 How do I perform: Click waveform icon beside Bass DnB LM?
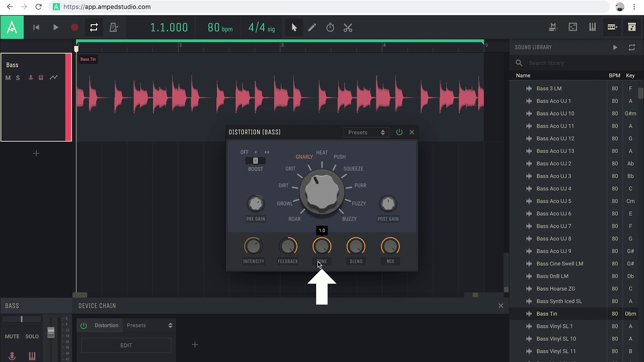coord(529,276)
